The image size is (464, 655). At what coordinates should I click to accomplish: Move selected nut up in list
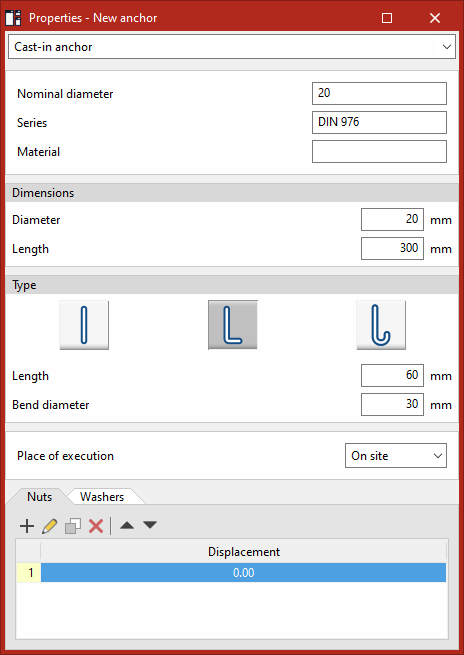(127, 526)
